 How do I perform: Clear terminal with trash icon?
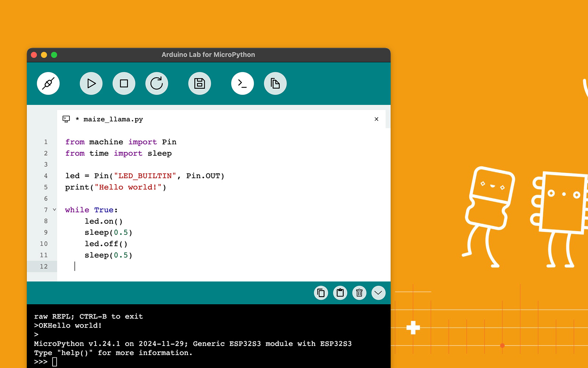tap(359, 293)
